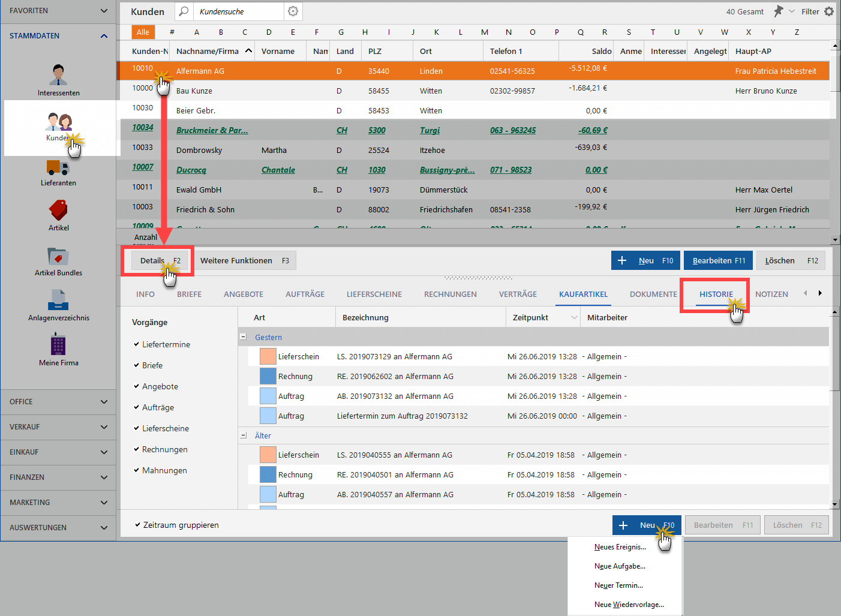Toggle the Lieferscheine checkbox
This screenshot has height=616, width=841.
click(x=137, y=428)
